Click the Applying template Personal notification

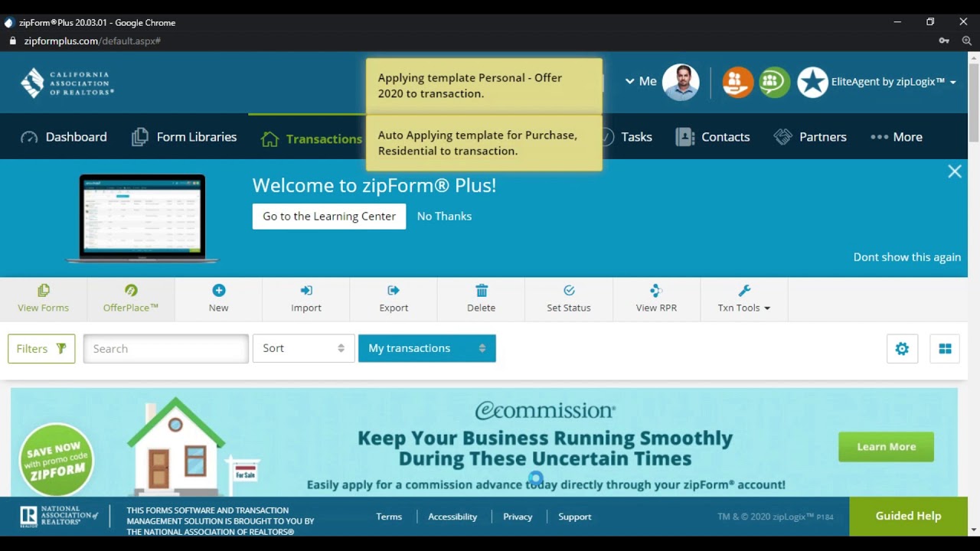point(484,86)
